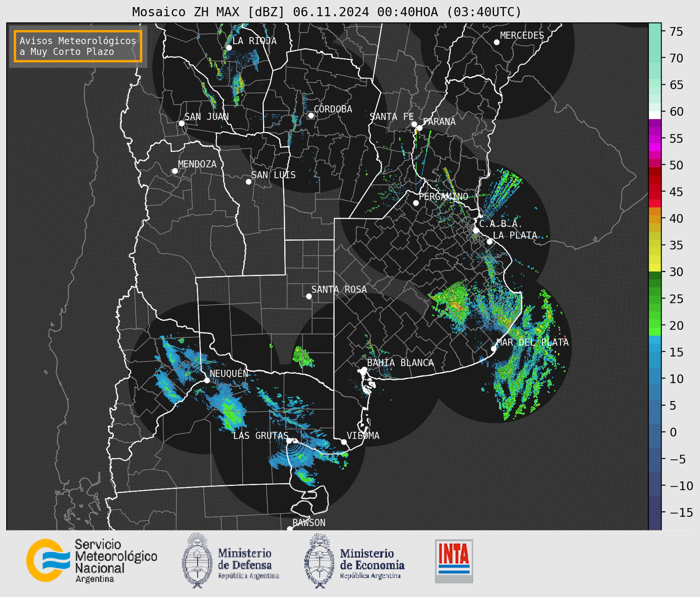This screenshot has width=700, height=597.
Task: Click the 30 dBZ colorbar label
Action: point(676,272)
